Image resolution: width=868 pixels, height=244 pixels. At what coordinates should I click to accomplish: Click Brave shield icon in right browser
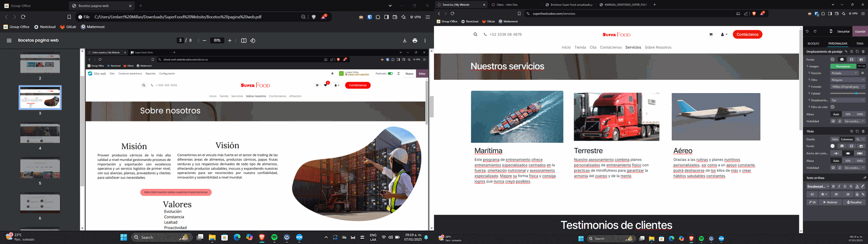point(754,14)
